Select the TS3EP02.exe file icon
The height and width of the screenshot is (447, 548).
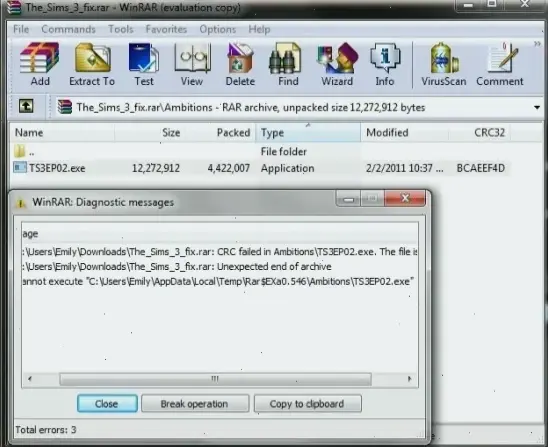[x=20, y=168]
